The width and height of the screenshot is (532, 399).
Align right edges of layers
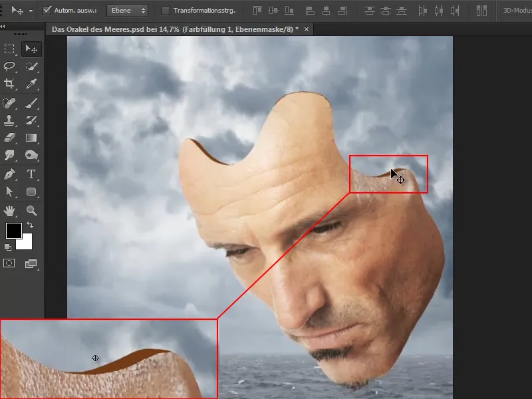tap(342, 11)
